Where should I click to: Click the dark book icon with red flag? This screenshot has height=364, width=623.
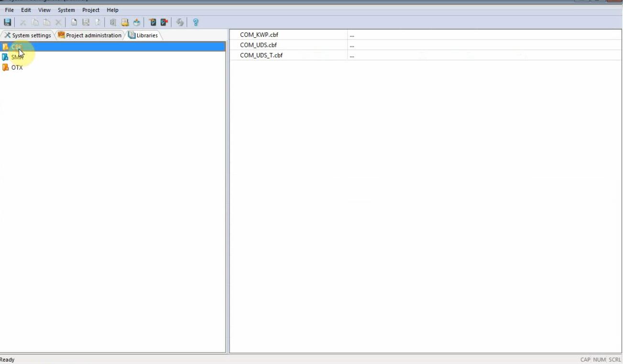pyautogui.click(x=164, y=22)
